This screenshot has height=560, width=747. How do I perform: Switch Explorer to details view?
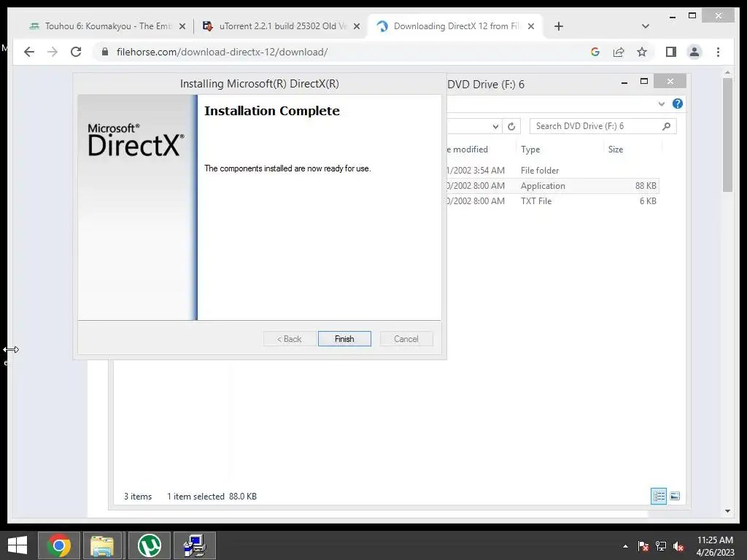(659, 496)
